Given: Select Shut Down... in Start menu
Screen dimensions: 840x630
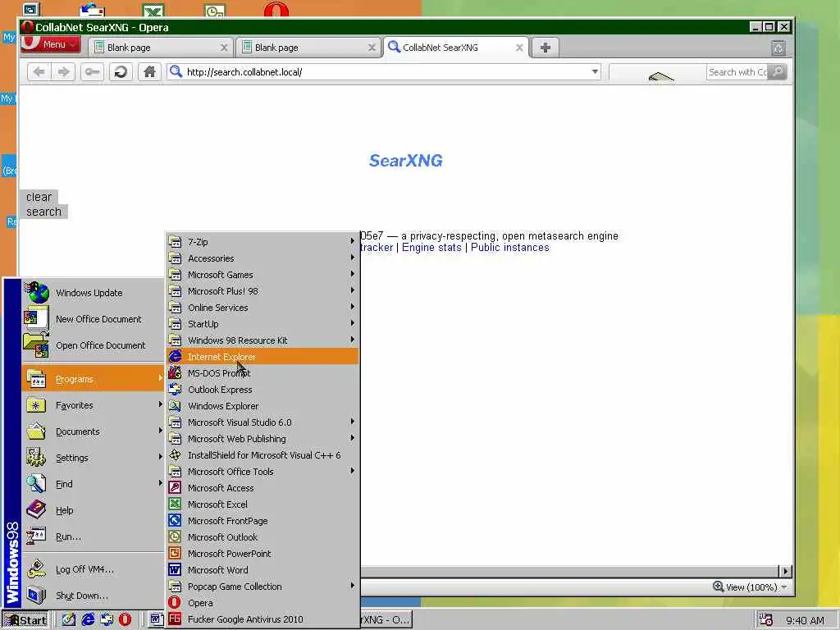Looking at the screenshot, I should tap(93, 596).
